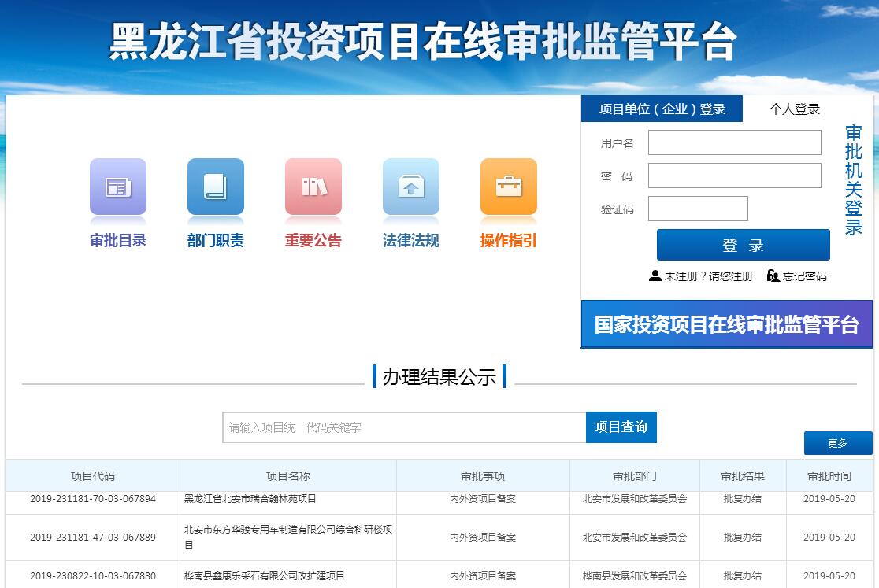Click the person icon beside 未注册？请您注册
The width and height of the screenshot is (879, 588).
click(x=655, y=276)
